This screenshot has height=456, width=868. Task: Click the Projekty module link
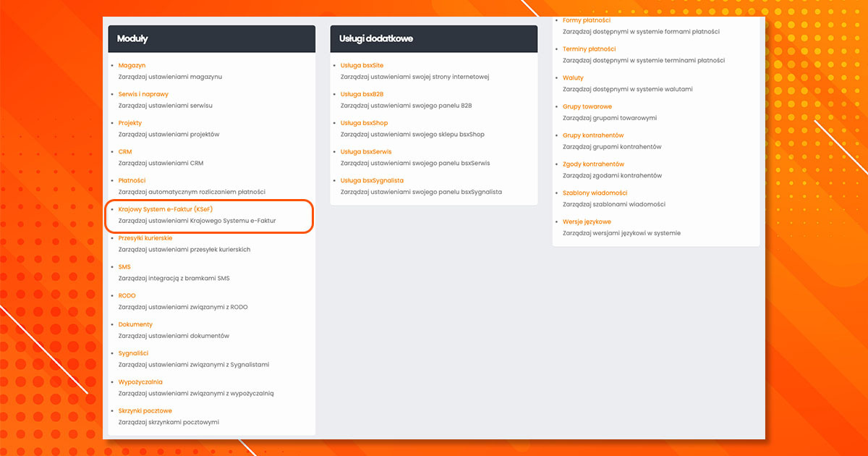click(130, 123)
